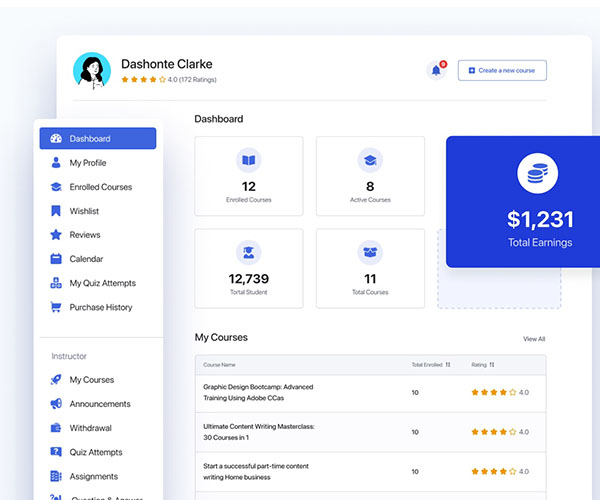Screen dimensions: 600x500
Task: Click Create a new course button
Action: click(x=502, y=70)
